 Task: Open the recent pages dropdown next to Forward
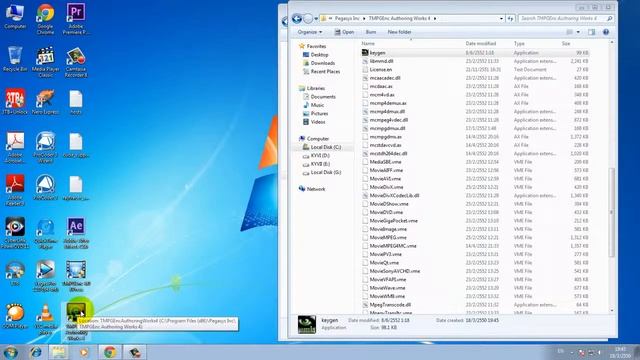(x=316, y=18)
